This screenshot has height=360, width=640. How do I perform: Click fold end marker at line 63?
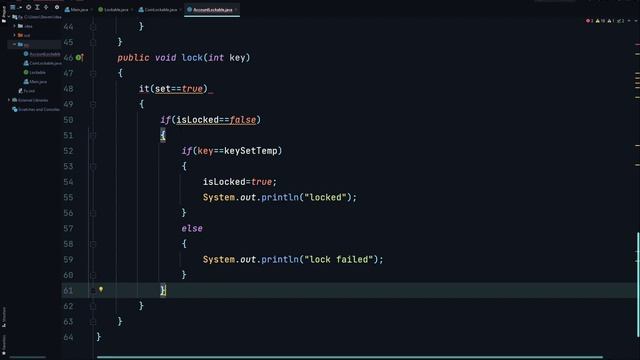[93, 322]
